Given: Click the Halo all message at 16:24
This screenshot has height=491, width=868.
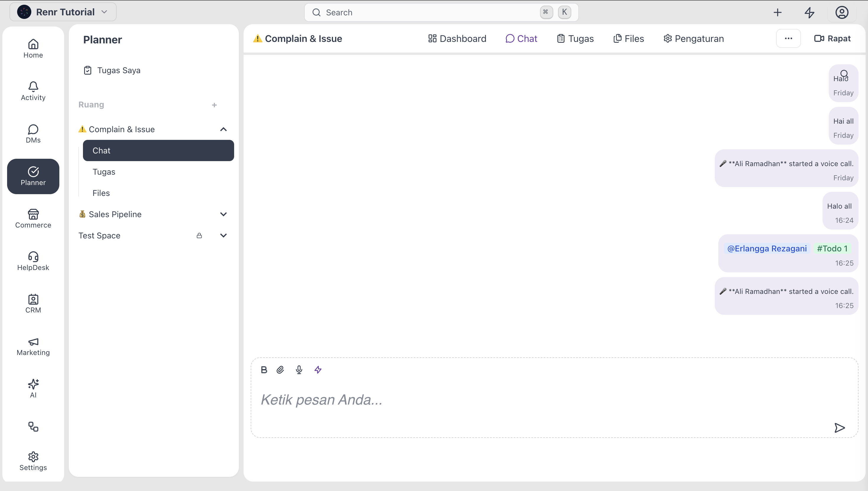Looking at the screenshot, I should click(x=840, y=211).
